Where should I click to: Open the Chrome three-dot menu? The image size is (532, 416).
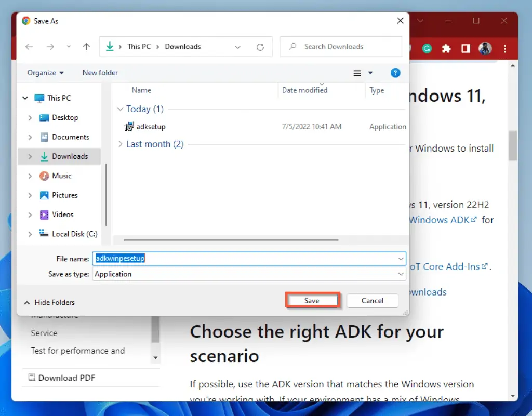505,48
